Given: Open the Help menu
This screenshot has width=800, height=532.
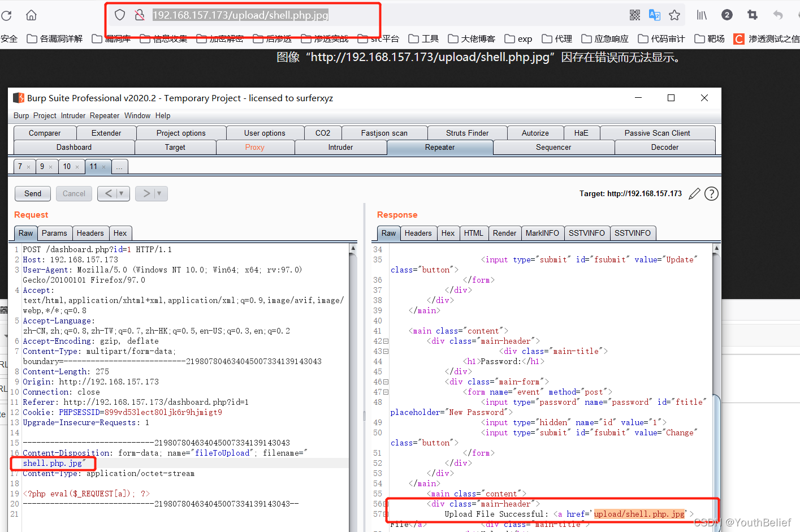Looking at the screenshot, I should [x=163, y=115].
